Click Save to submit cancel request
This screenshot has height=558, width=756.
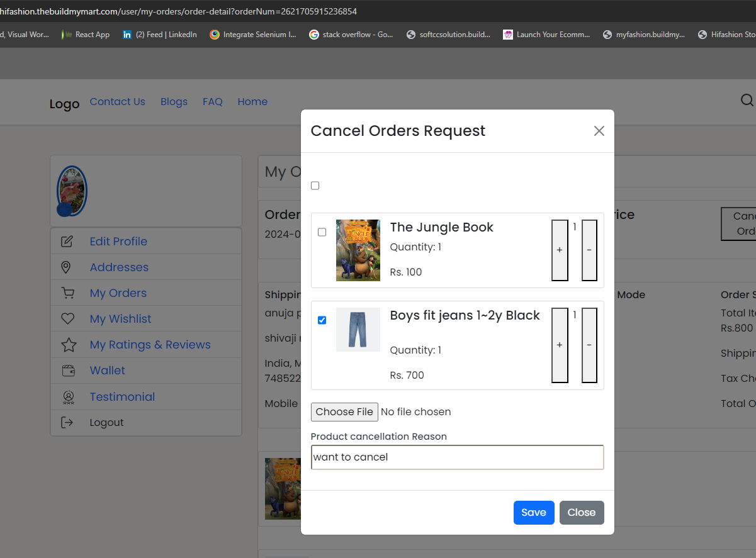click(x=533, y=513)
